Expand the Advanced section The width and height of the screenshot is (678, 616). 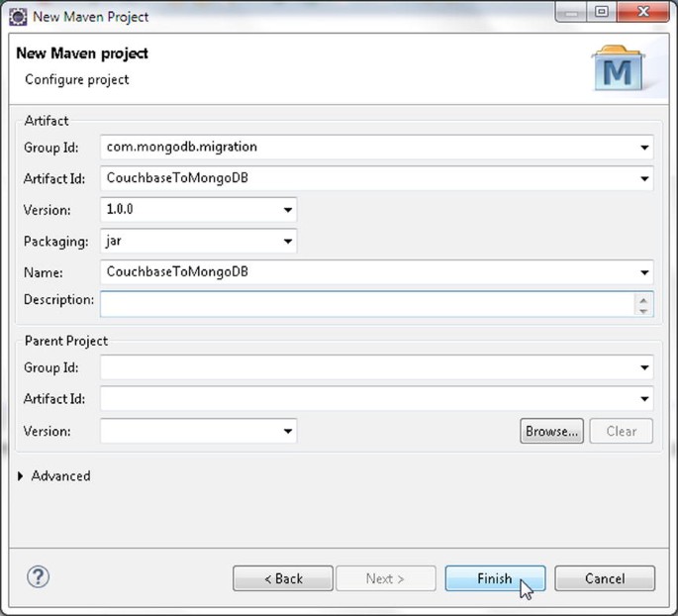[23, 476]
